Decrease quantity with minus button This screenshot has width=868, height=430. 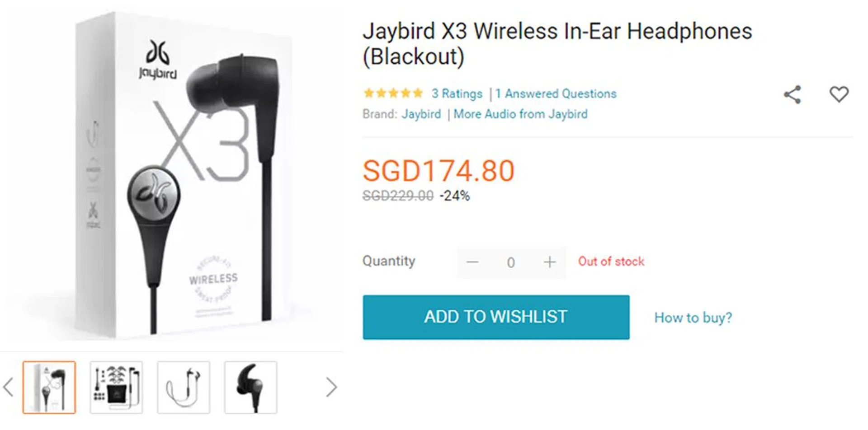(472, 262)
